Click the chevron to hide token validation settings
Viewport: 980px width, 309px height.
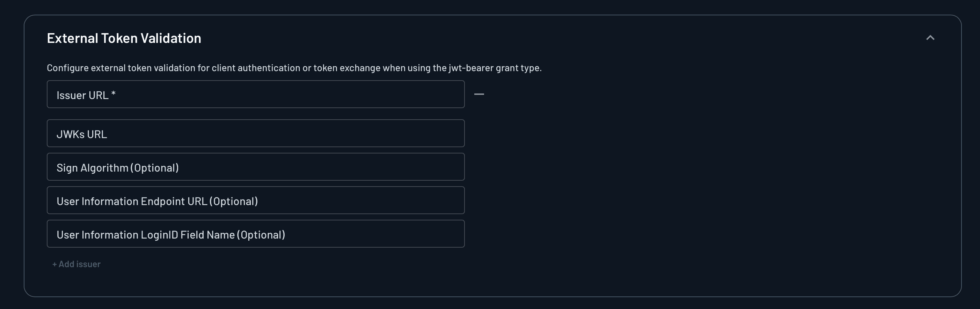point(930,38)
